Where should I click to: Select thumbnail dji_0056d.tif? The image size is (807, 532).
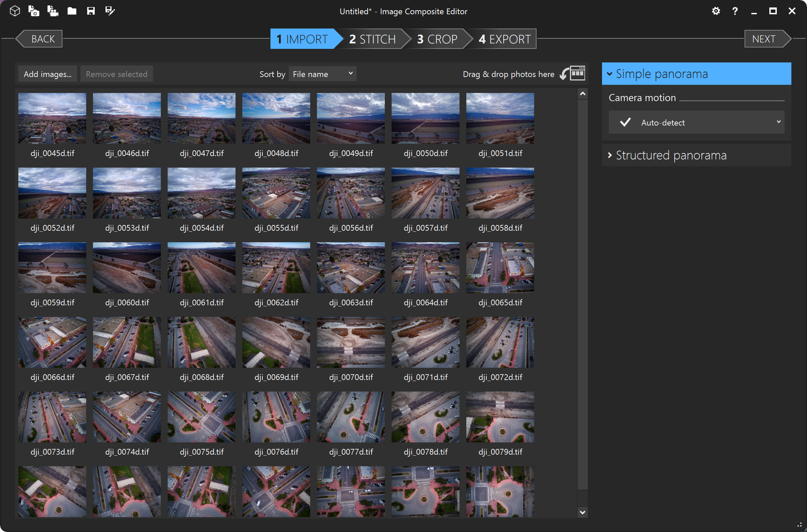click(x=351, y=193)
